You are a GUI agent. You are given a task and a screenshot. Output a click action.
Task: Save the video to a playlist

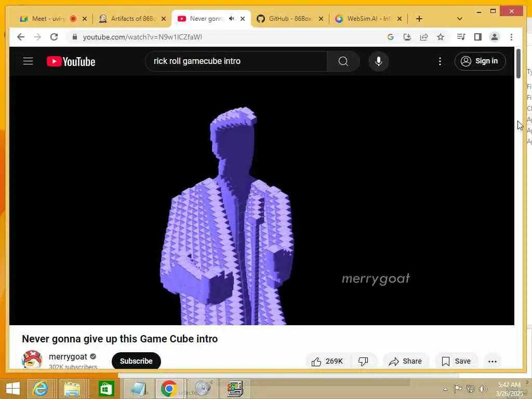click(456, 362)
